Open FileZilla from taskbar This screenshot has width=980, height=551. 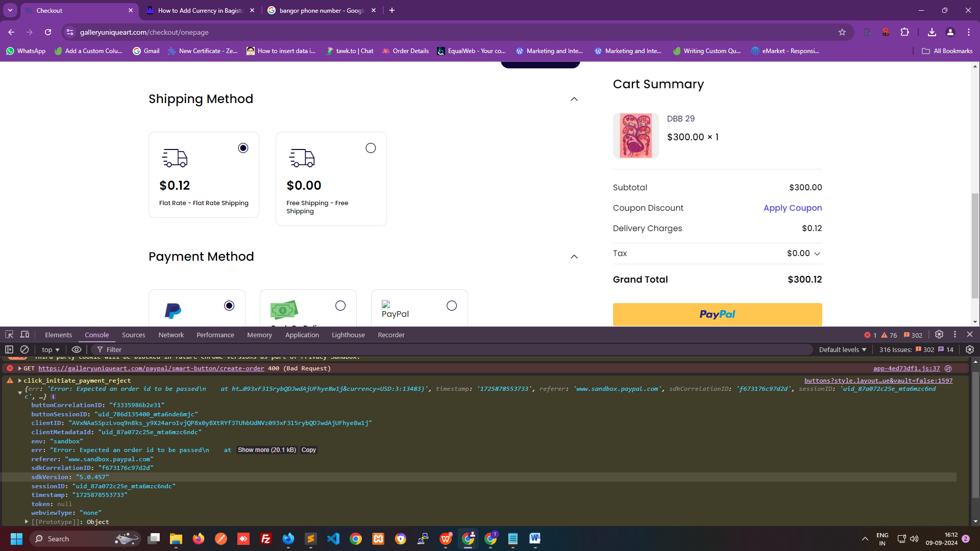(x=266, y=539)
